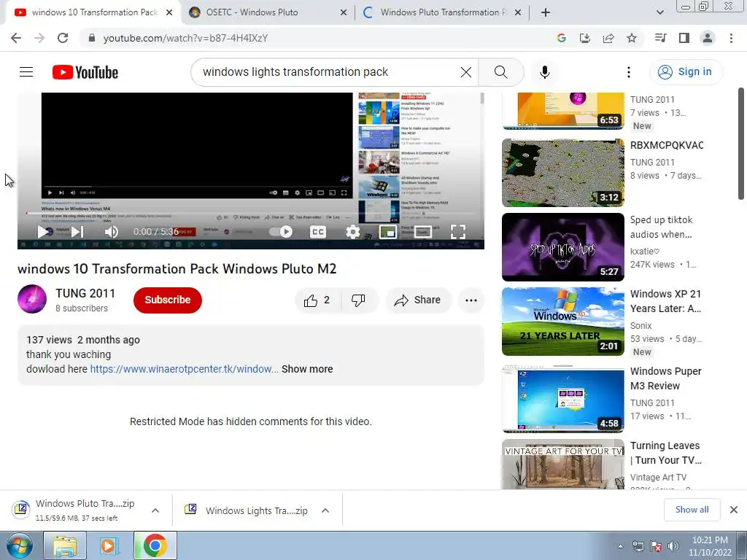Like the video

coord(317,300)
